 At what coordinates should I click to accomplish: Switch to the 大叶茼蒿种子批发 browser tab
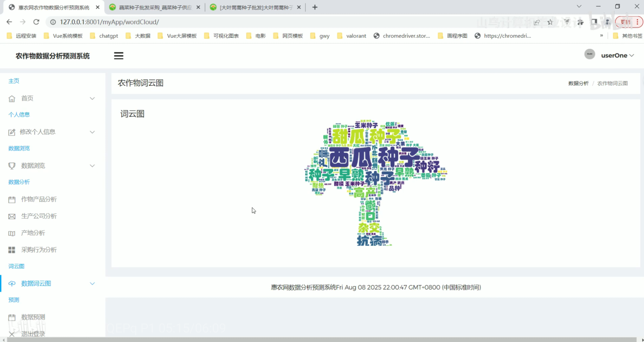pyautogui.click(x=256, y=7)
